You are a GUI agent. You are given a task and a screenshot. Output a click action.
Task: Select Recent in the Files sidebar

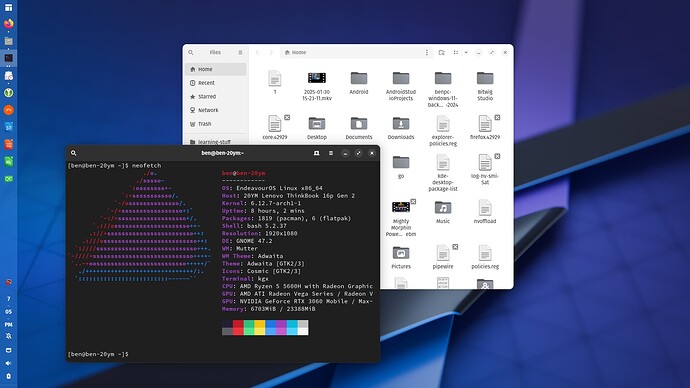tap(216, 83)
